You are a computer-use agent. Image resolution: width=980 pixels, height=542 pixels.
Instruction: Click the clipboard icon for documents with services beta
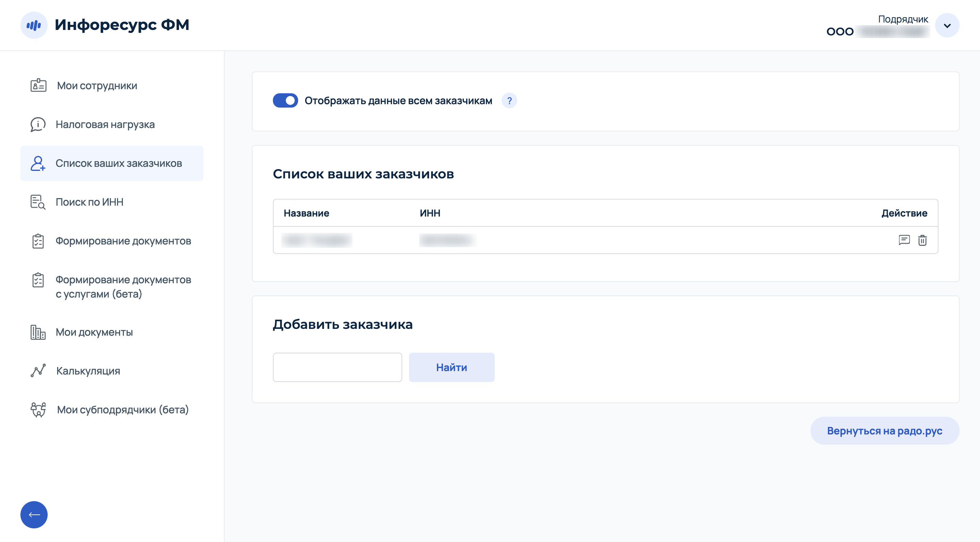point(38,280)
